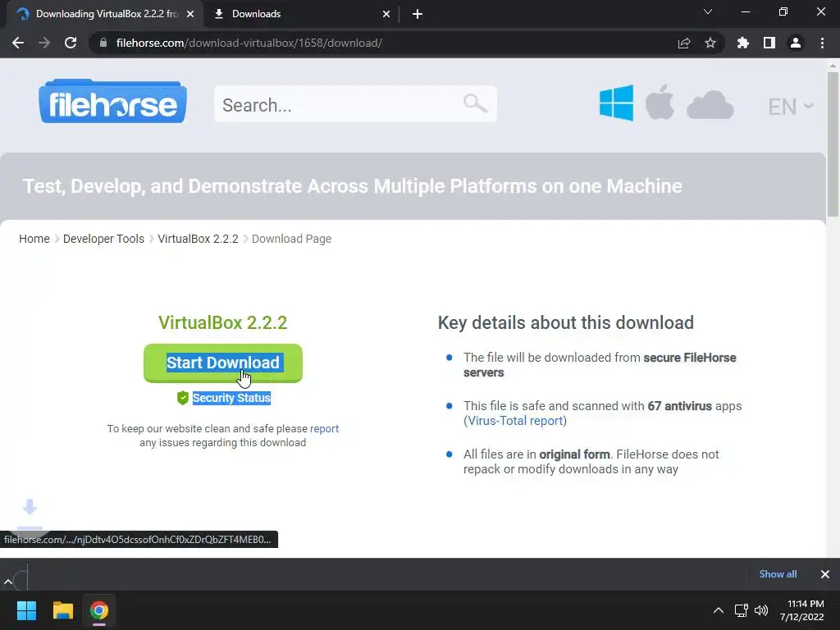Reload the page with refresh icon
The image size is (840, 630).
click(x=71, y=43)
